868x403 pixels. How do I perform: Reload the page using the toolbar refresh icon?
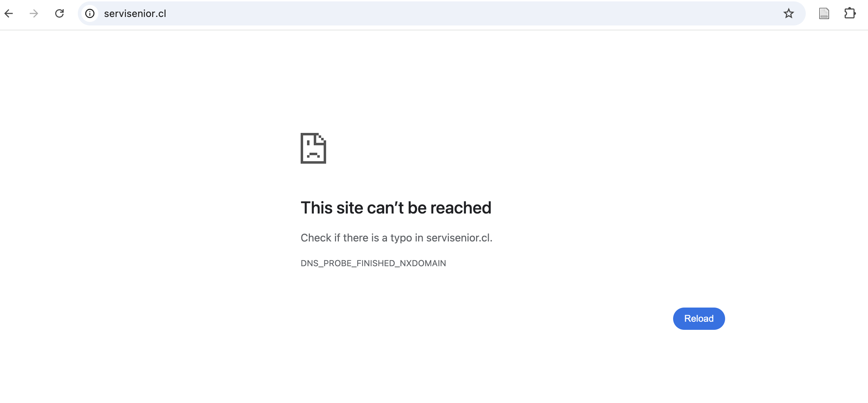tap(59, 13)
